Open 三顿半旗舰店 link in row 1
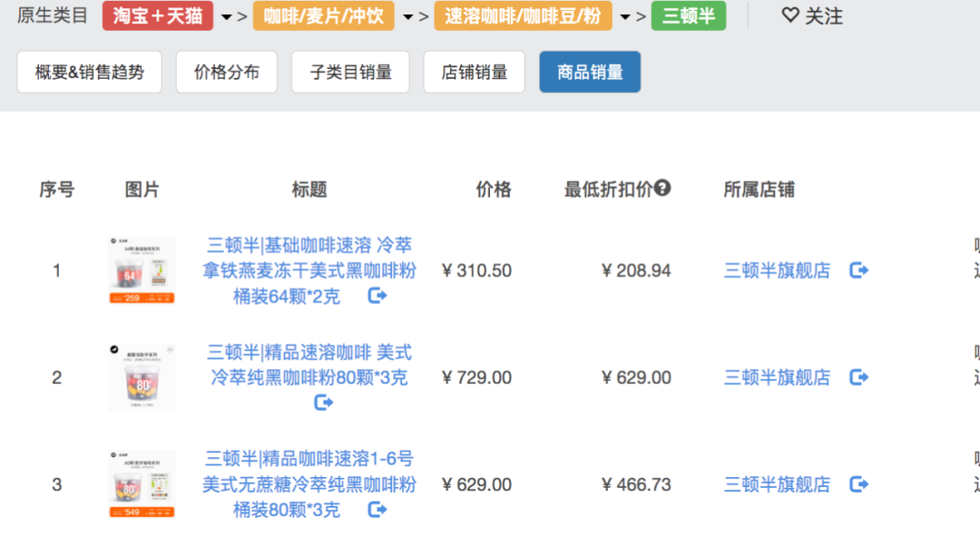Image resolution: width=980 pixels, height=536 pixels. pos(777,270)
